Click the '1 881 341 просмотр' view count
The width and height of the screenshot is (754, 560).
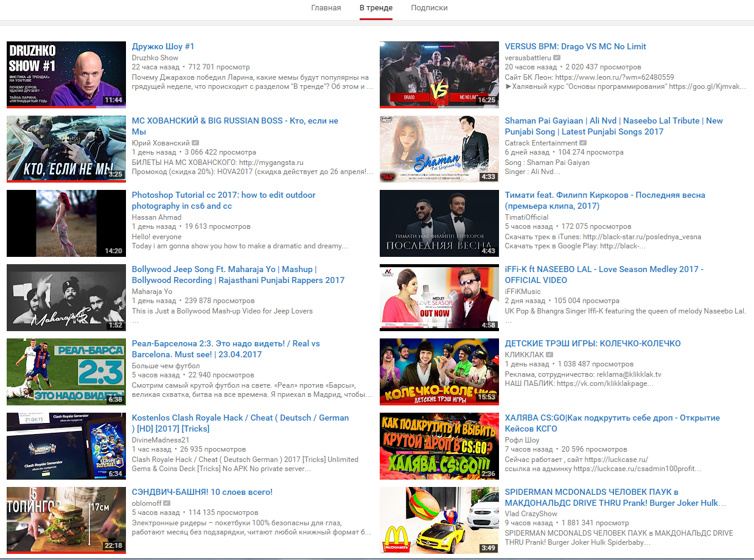tap(595, 523)
